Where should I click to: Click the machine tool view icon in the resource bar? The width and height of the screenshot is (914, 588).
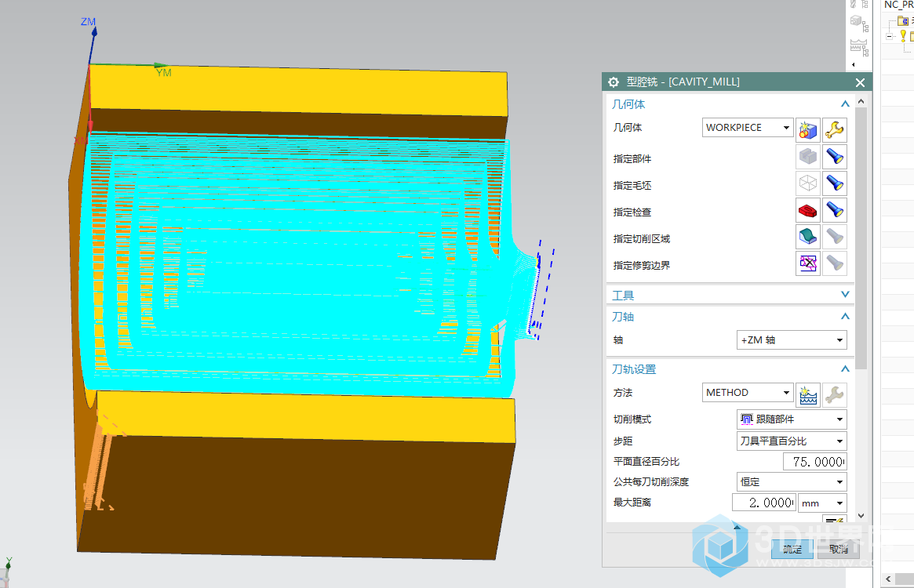859,47
